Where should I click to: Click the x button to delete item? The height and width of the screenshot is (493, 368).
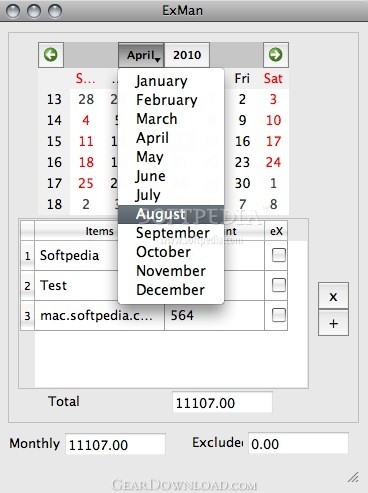coord(333,296)
